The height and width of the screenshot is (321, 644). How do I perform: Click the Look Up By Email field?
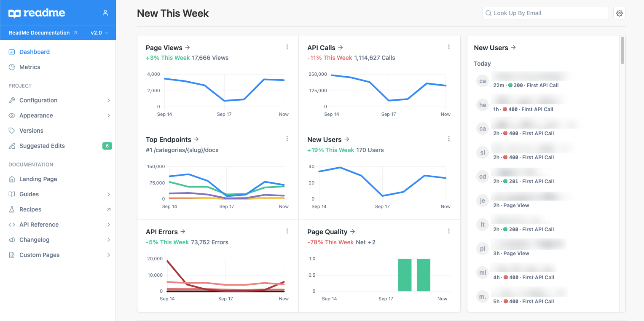(x=546, y=13)
